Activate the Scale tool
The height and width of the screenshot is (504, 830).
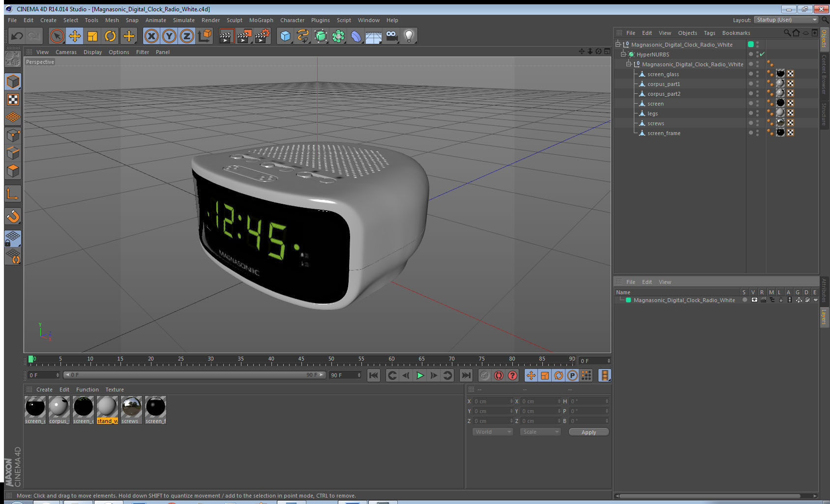(x=92, y=36)
